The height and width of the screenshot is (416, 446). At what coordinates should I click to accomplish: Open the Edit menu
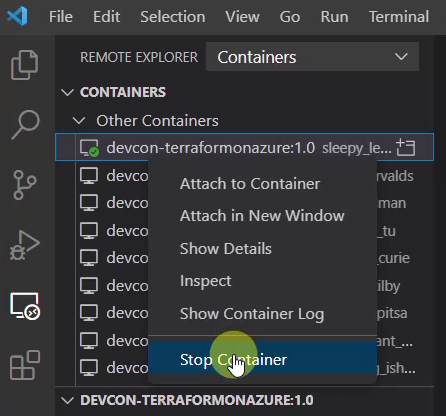[106, 17]
